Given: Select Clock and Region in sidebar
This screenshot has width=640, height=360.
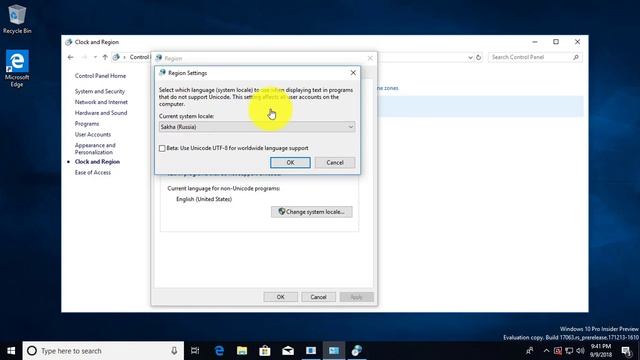Looking at the screenshot, I should (97, 162).
